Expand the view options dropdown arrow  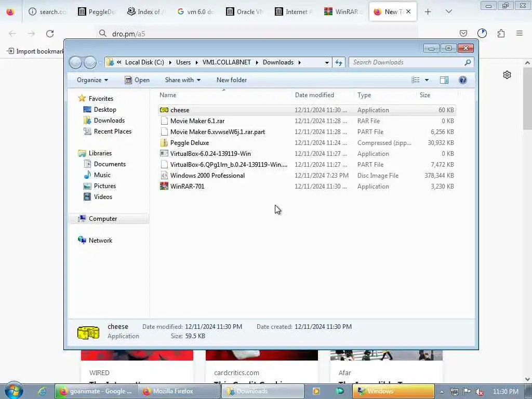coord(427,80)
